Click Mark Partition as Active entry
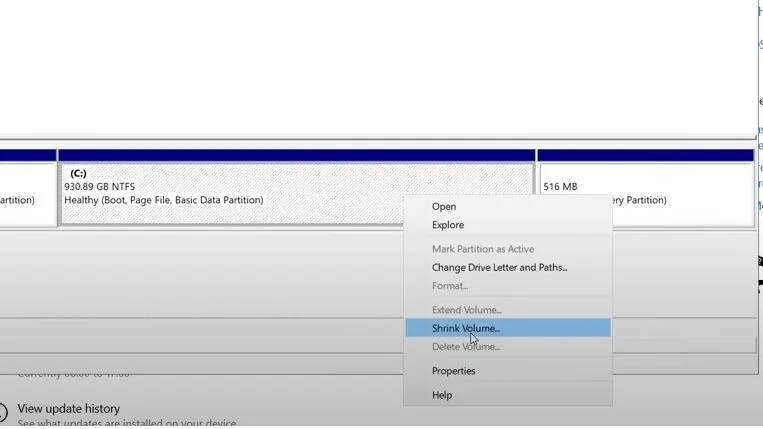The height and width of the screenshot is (429, 763). [x=508, y=249]
